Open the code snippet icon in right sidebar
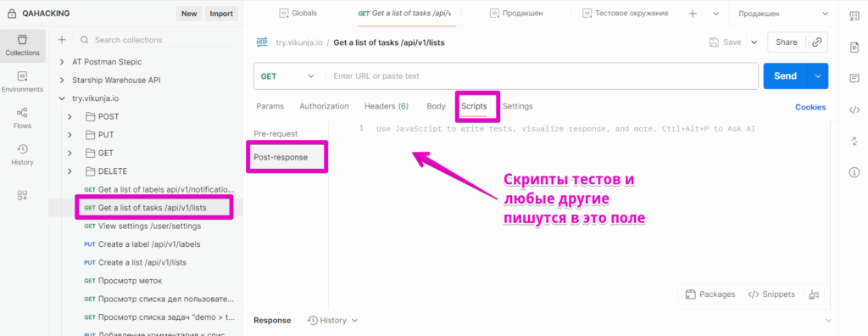The height and width of the screenshot is (336, 868). click(854, 109)
